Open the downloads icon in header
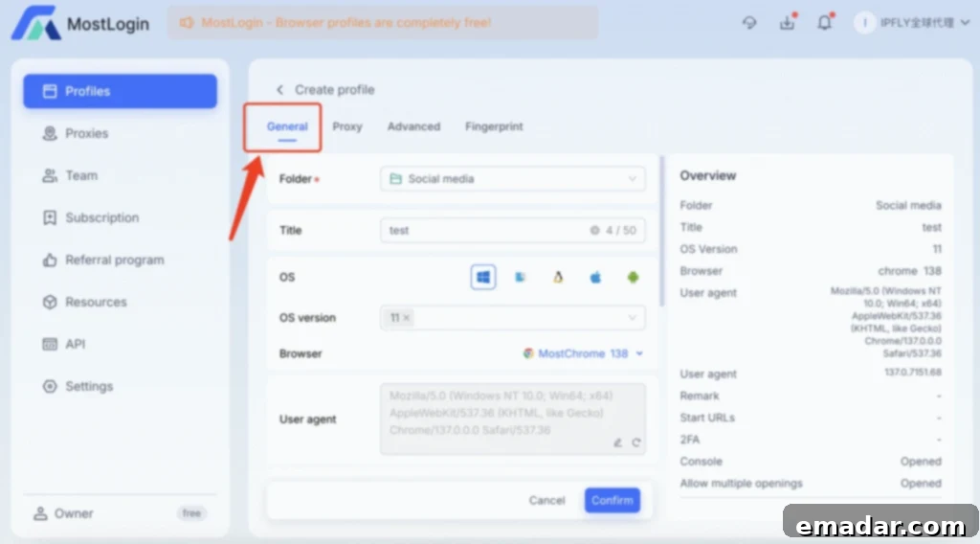The height and width of the screenshot is (544, 980). click(787, 23)
